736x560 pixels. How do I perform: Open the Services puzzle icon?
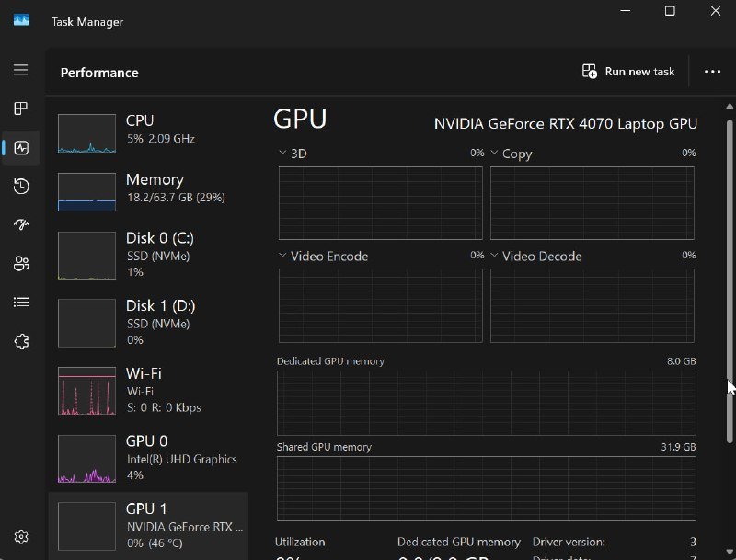(x=20, y=341)
